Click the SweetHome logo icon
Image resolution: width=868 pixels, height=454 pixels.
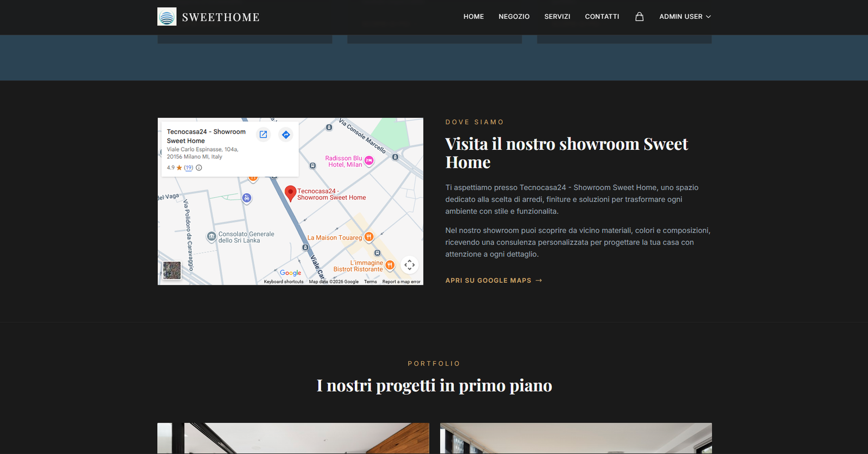167,17
